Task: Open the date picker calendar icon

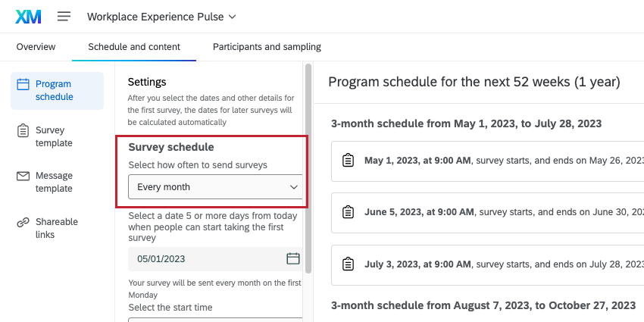Action: click(292, 258)
